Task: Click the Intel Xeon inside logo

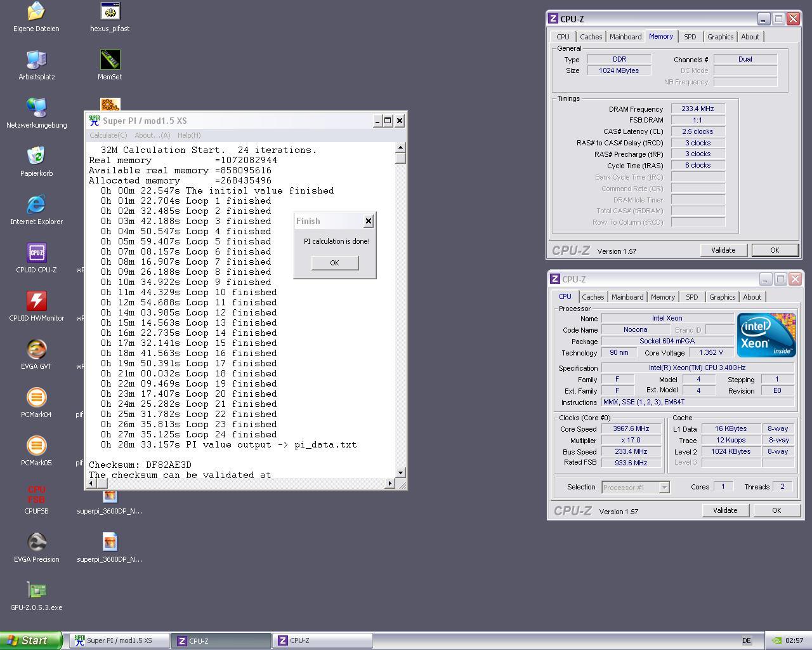Action: pyautogui.click(x=766, y=335)
